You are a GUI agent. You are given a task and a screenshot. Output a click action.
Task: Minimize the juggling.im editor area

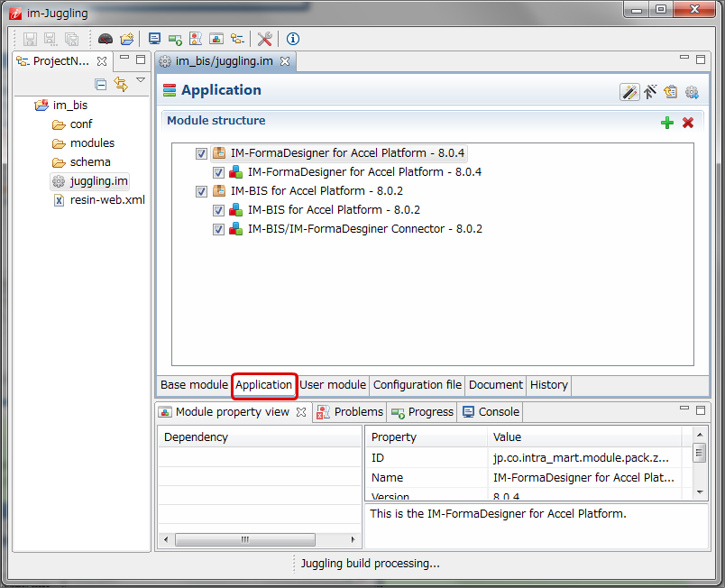click(684, 58)
